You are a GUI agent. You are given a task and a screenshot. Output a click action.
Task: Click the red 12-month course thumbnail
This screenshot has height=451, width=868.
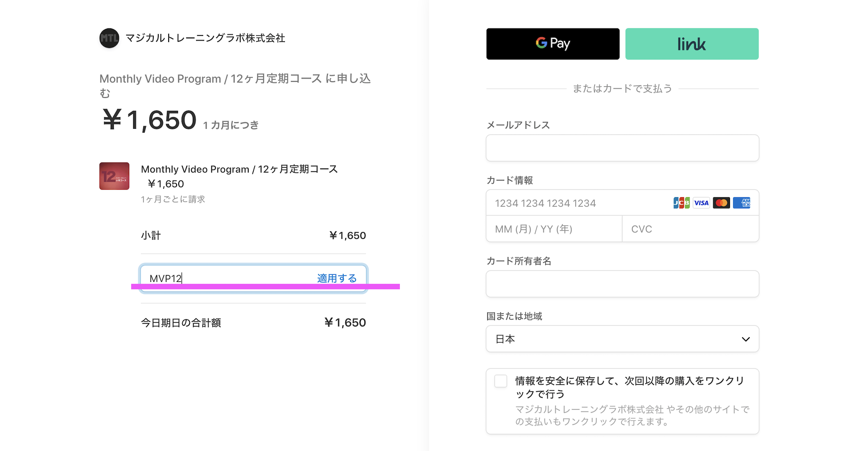coord(114,176)
